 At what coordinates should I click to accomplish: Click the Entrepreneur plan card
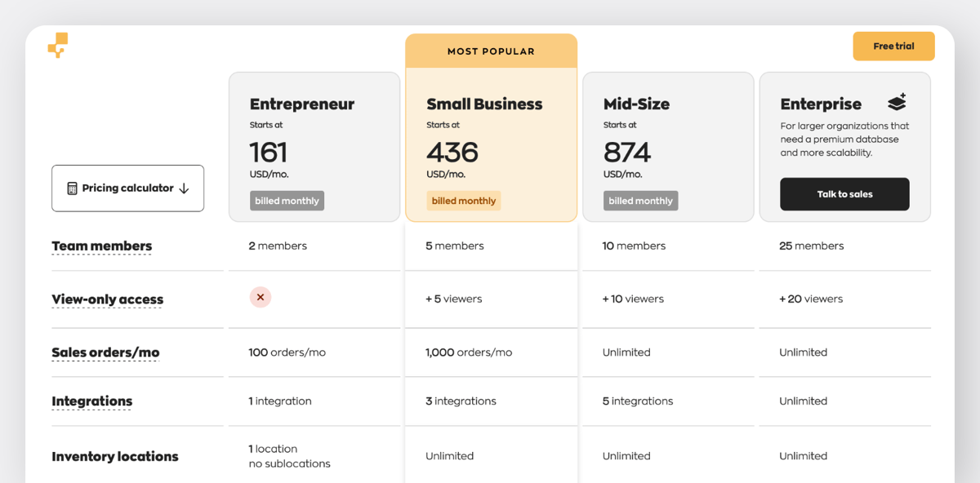tap(314, 147)
